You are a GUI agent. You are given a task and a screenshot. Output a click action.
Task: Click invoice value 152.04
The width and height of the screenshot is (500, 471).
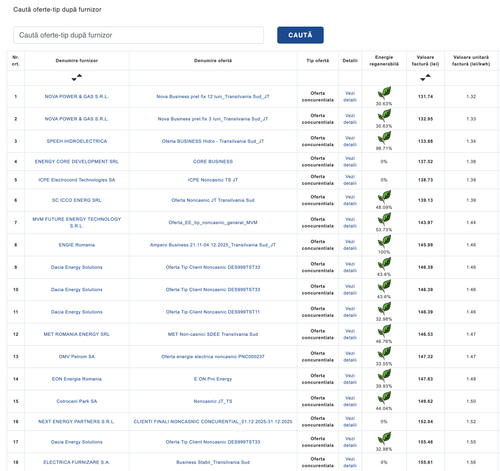click(x=425, y=421)
